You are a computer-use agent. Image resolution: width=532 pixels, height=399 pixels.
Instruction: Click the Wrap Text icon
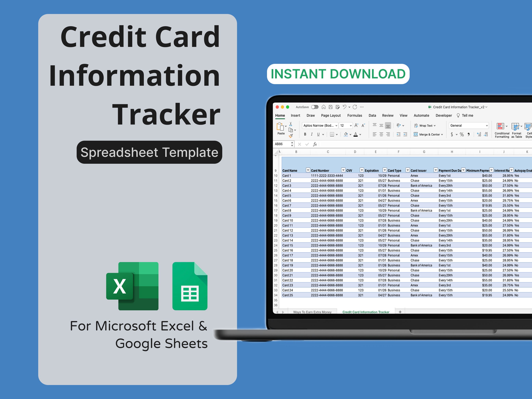point(416,126)
